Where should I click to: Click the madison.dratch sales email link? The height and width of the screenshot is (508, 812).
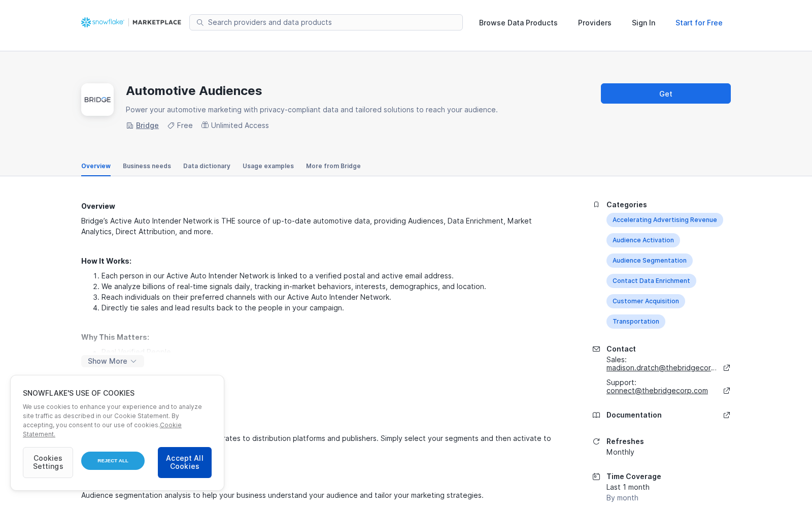pyautogui.click(x=662, y=368)
